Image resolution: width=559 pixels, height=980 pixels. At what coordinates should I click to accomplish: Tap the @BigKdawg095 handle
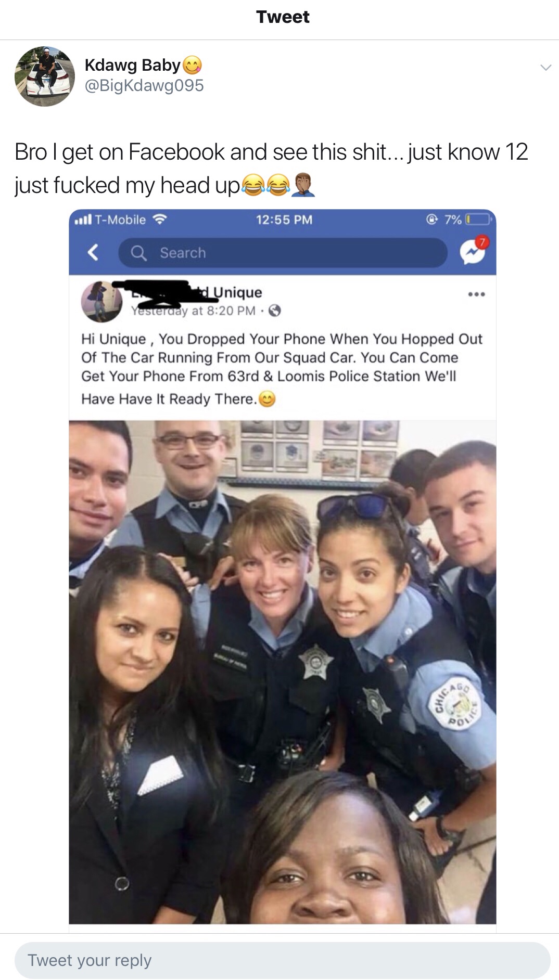(x=144, y=85)
